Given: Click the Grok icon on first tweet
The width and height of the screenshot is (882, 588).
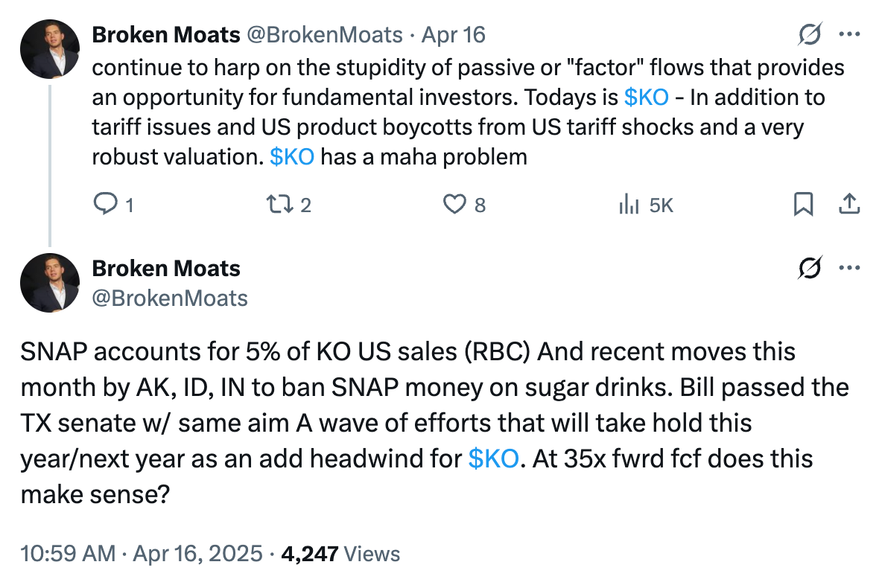Looking at the screenshot, I should [810, 34].
